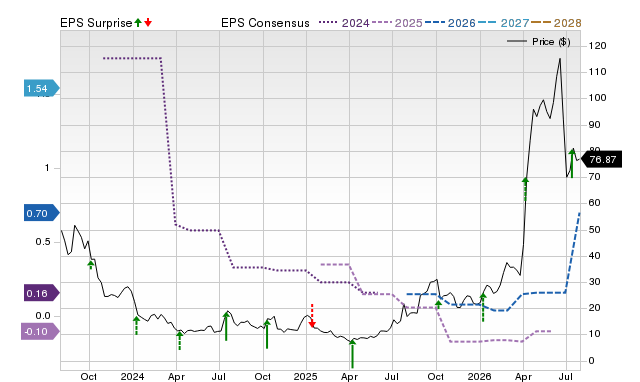Click the 30 label on the price axis
The image size is (640, 382).
click(595, 282)
